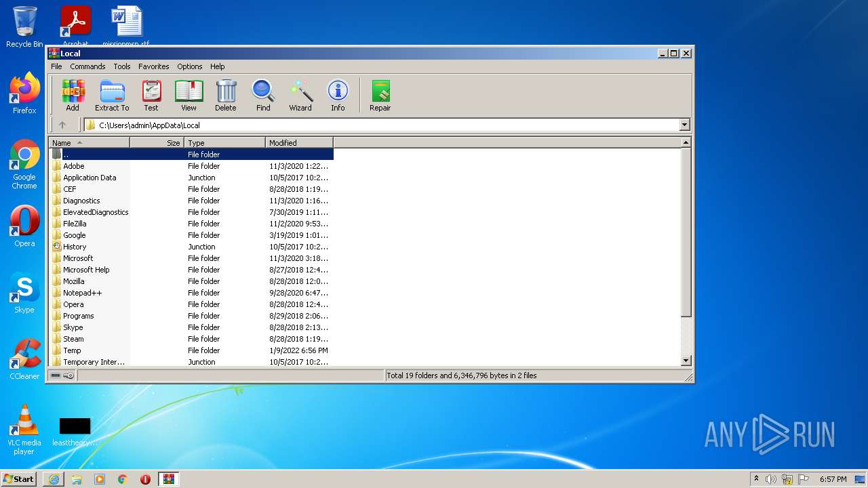This screenshot has width=868, height=488.
Task: Click the Info toolbar icon
Action: click(x=338, y=96)
